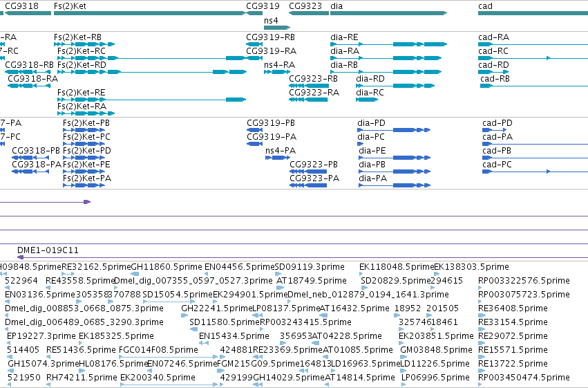Click the Fs(2)Ket gene bar

click(150, 13)
